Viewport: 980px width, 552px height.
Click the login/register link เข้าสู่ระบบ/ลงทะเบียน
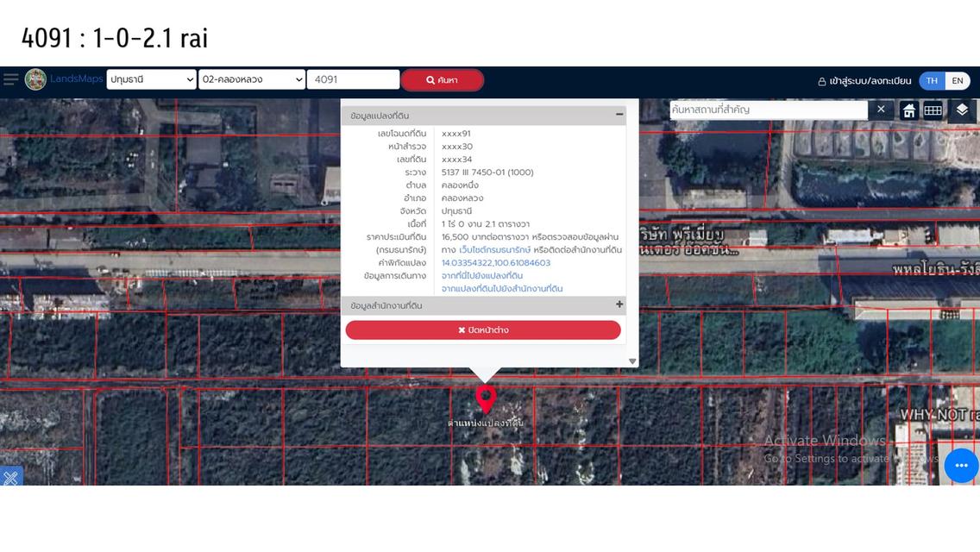coord(864,81)
